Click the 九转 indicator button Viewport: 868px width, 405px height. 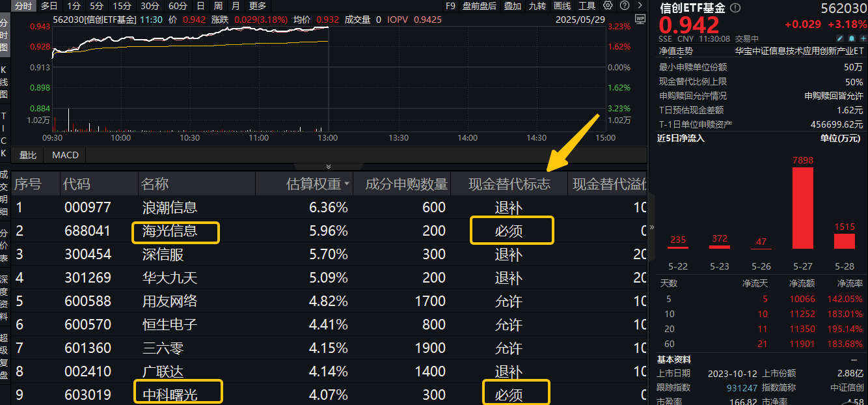point(537,6)
